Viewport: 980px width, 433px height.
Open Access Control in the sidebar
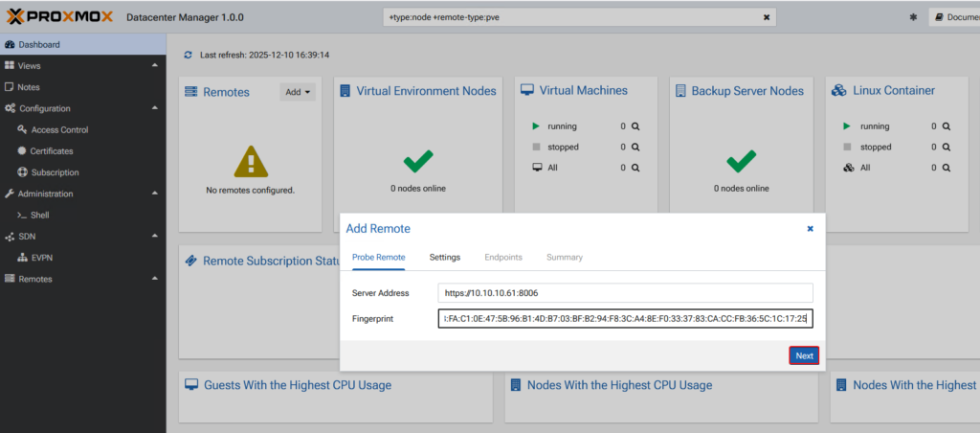tap(59, 130)
